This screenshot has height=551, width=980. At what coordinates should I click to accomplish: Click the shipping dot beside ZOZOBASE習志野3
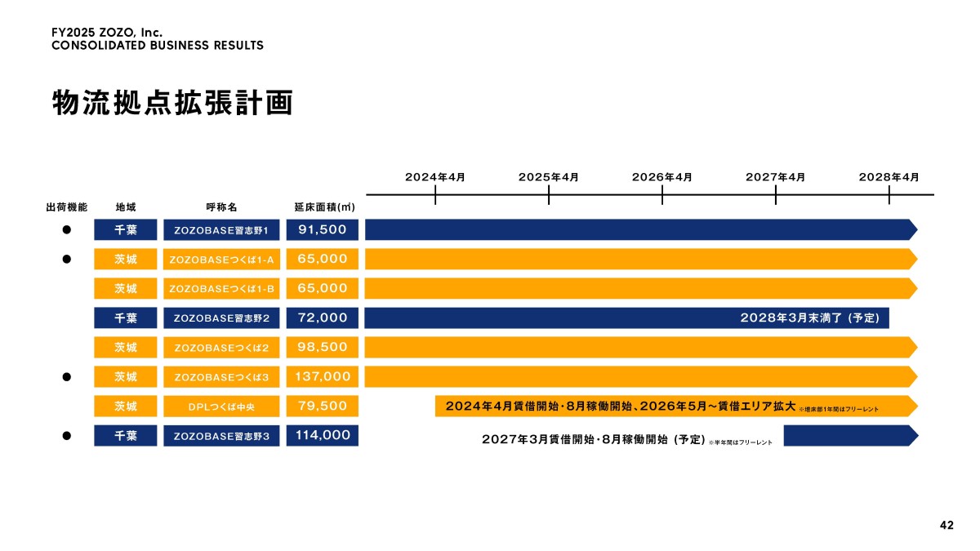click(x=68, y=436)
